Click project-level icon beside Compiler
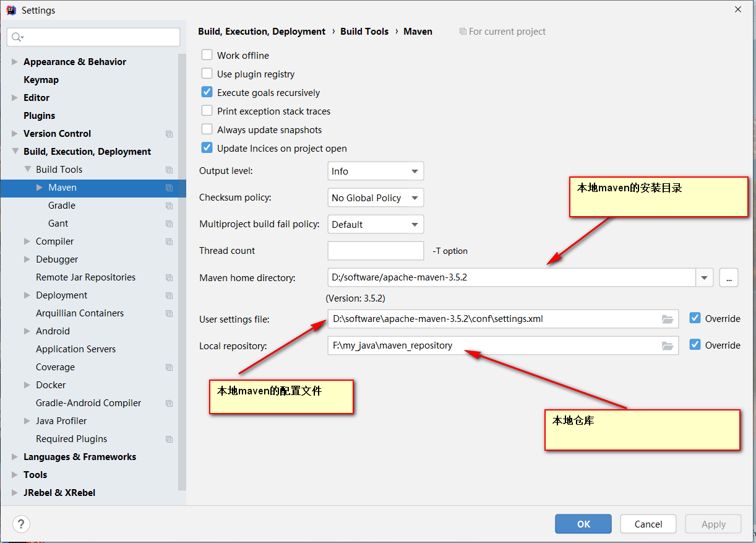 [170, 241]
